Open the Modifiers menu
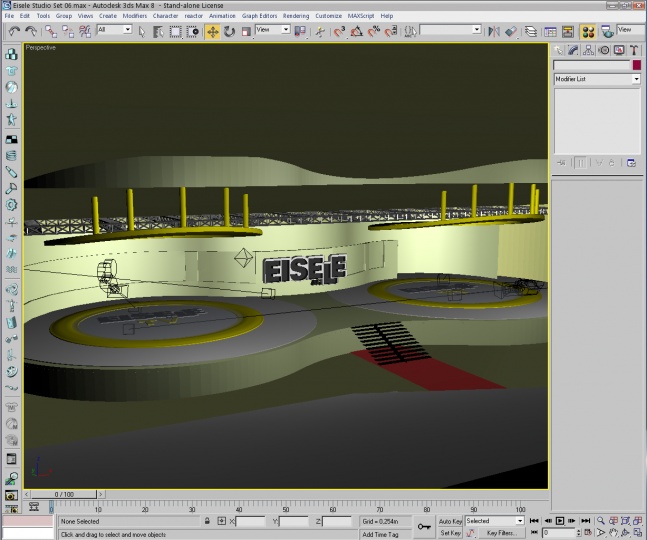The width and height of the screenshot is (647, 540). pos(135,16)
